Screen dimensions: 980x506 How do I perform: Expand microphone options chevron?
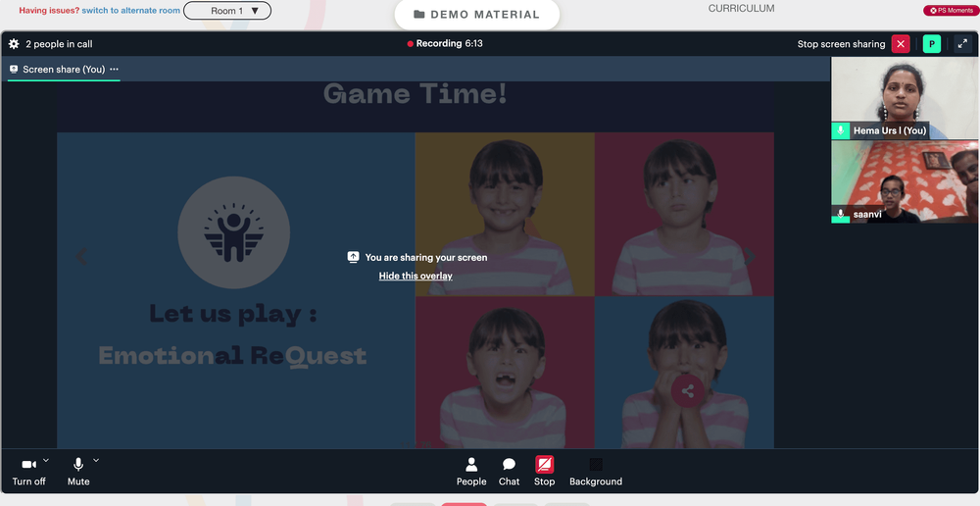(x=96, y=460)
